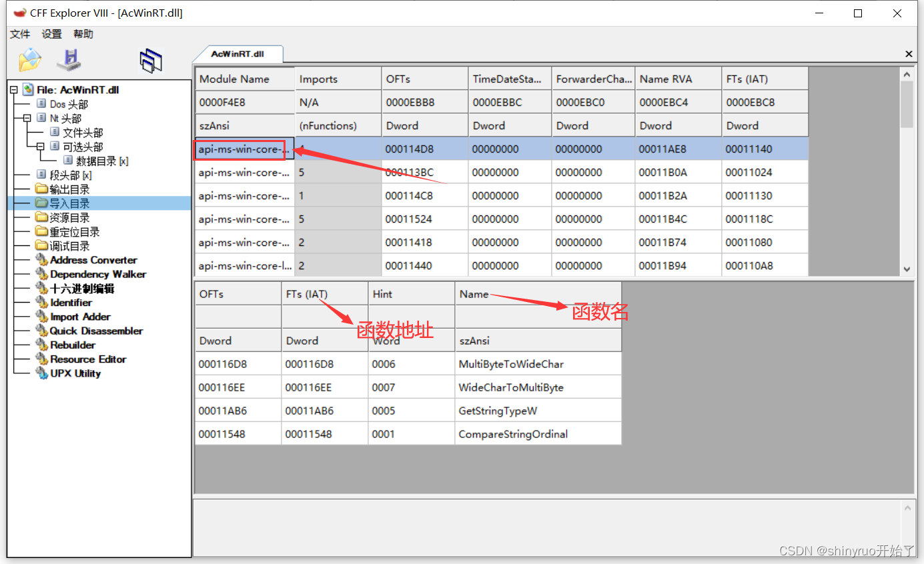Select the MultiByteToWideChar function row
The image size is (924, 564).
click(x=408, y=364)
